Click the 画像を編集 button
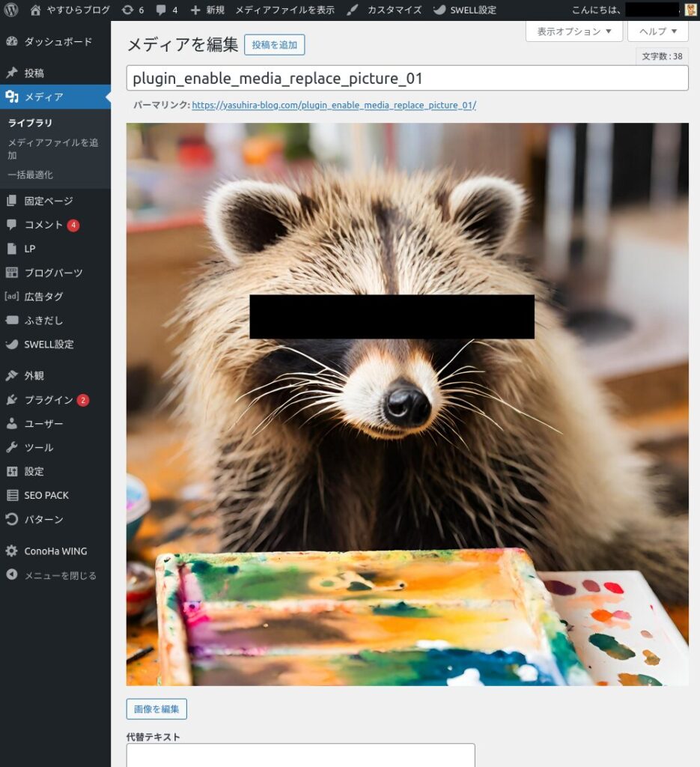Viewport: 700px width, 767px height. coord(156,709)
